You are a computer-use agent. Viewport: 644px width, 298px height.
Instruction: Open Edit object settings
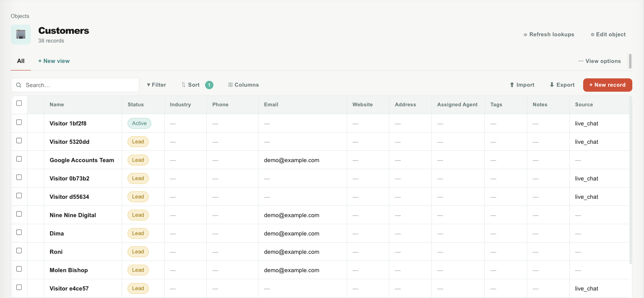(608, 35)
